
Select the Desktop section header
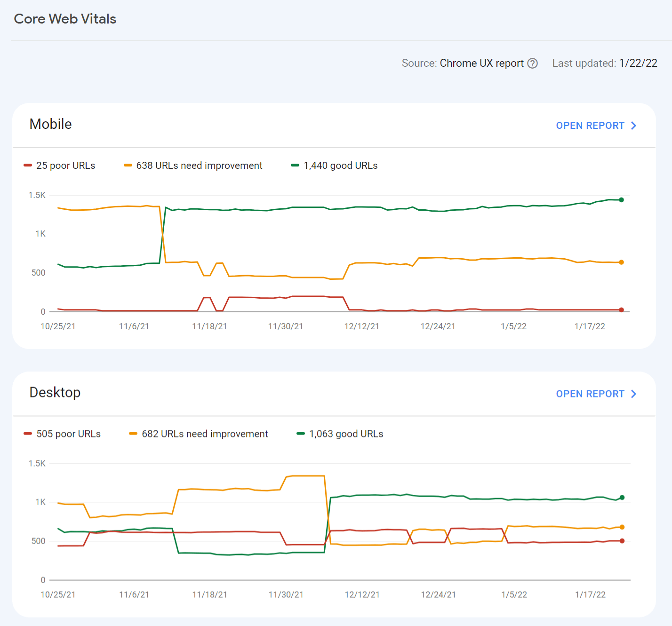coord(55,393)
